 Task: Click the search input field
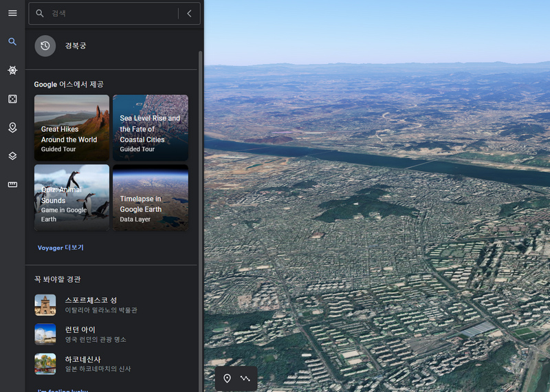coord(114,13)
